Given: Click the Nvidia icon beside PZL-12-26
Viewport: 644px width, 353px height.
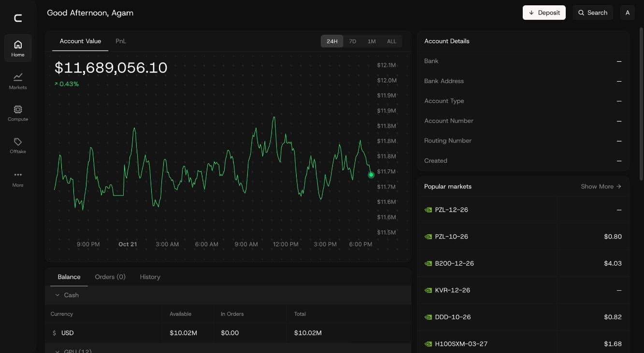Looking at the screenshot, I should (428, 210).
